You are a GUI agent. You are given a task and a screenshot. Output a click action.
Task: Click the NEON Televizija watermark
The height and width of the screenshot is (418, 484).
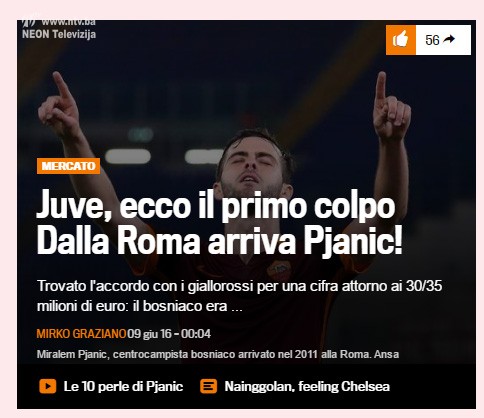pos(59,34)
